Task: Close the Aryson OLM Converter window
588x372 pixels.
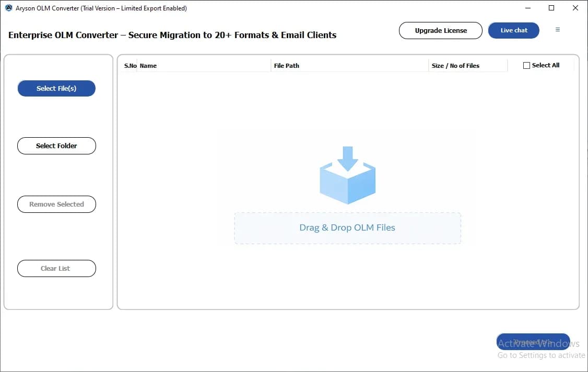Action: [x=575, y=8]
